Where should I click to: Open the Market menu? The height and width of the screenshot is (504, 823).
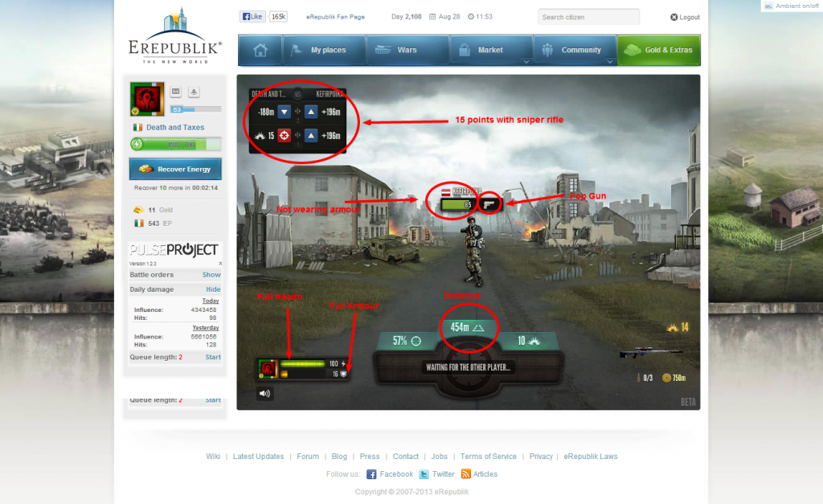491,50
